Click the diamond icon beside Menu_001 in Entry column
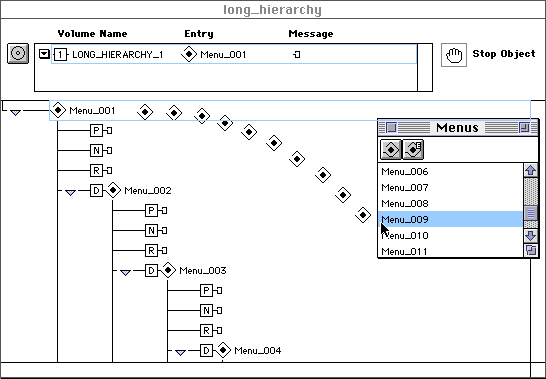This screenshot has height=379, width=546. pyautogui.click(x=189, y=54)
